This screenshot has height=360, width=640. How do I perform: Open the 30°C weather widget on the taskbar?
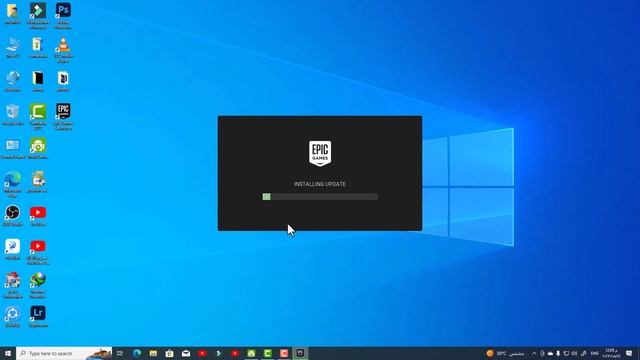pyautogui.click(x=505, y=353)
